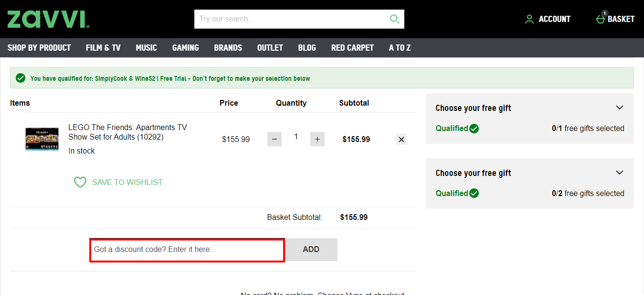This screenshot has height=295, width=644.
Task: Open the Music menu
Action: pos(146,48)
